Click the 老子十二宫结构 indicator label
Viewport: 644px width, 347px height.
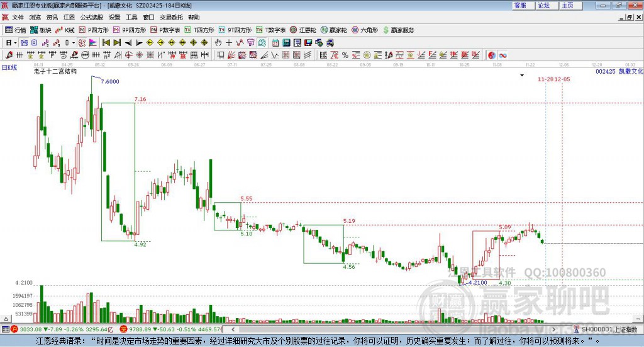click(x=55, y=71)
